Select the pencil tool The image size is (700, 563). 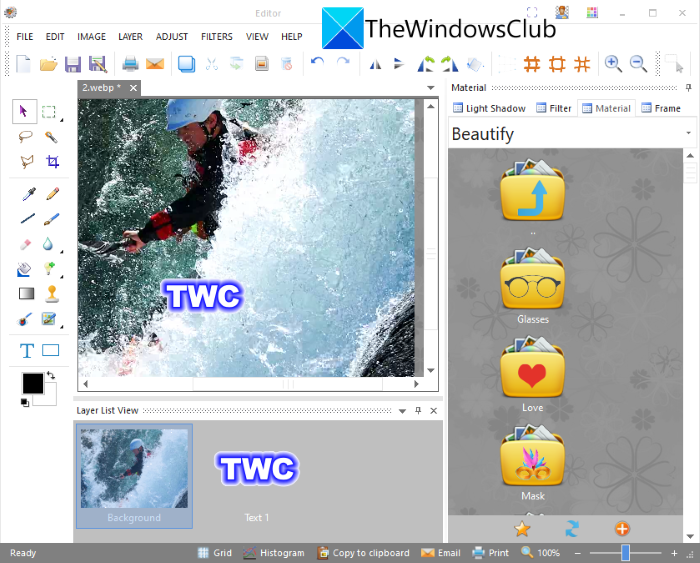click(52, 194)
